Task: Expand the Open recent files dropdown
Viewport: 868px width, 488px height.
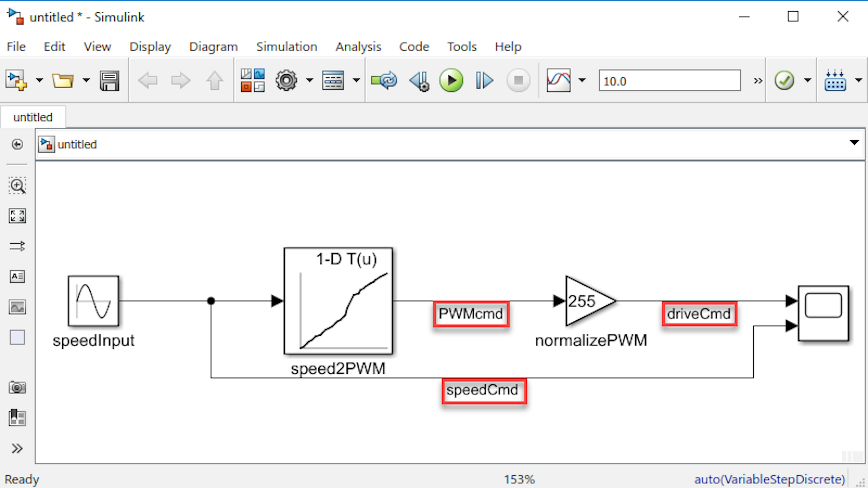Action: (x=86, y=81)
